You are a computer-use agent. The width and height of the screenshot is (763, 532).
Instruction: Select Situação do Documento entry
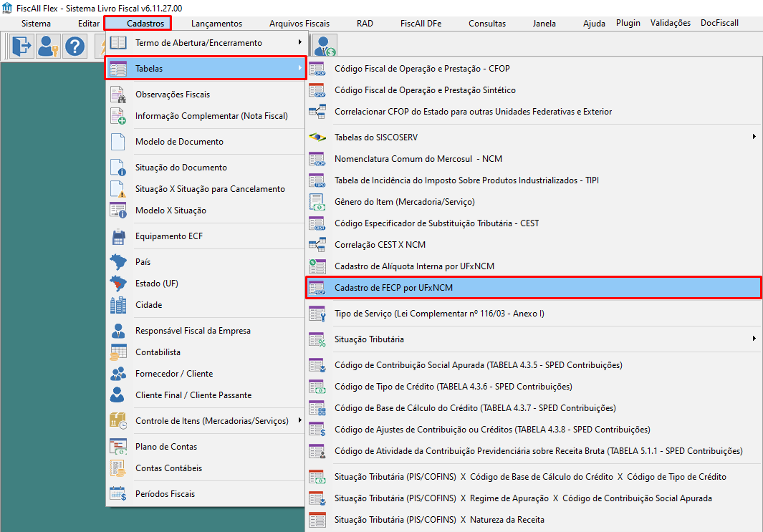(x=206, y=168)
